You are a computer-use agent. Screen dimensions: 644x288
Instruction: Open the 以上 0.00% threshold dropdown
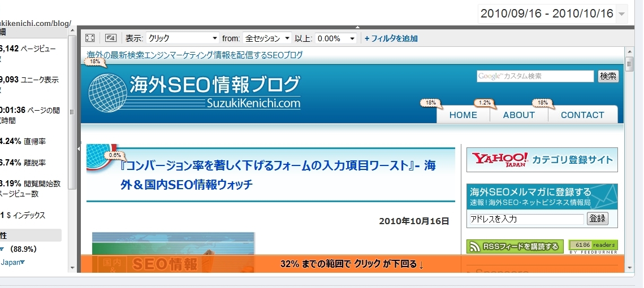click(335, 38)
